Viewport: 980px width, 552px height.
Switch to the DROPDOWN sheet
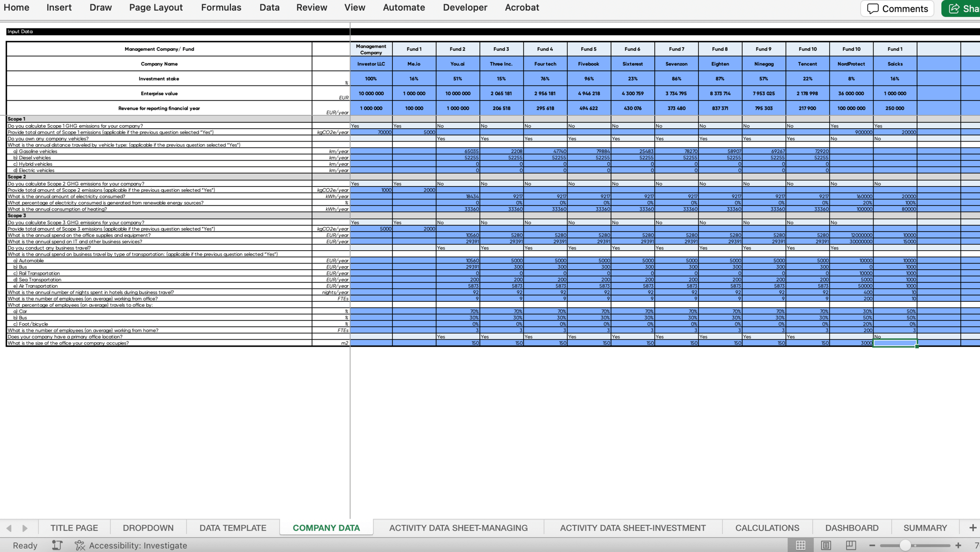(148, 528)
